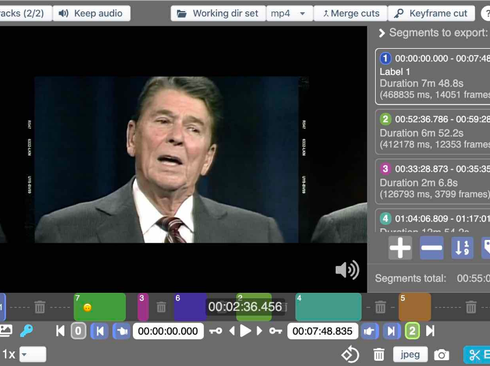Screen dimensions: 490x366
Task: Collapse the Segments to export panel
Action: click(382, 33)
